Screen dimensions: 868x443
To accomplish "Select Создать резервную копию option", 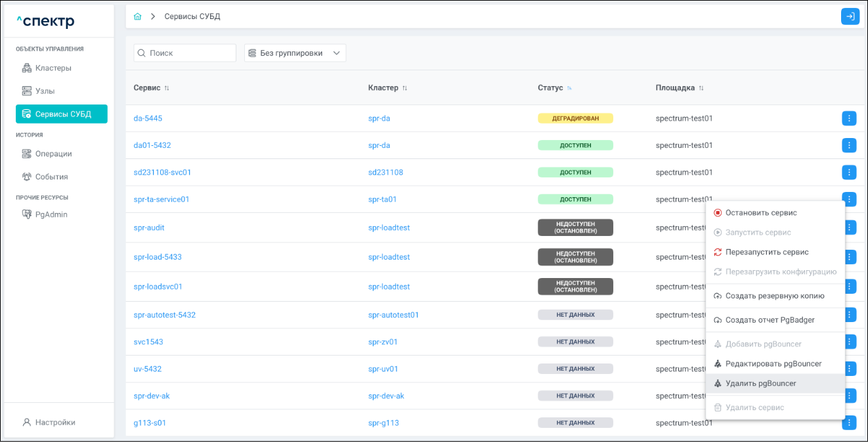I will (774, 296).
